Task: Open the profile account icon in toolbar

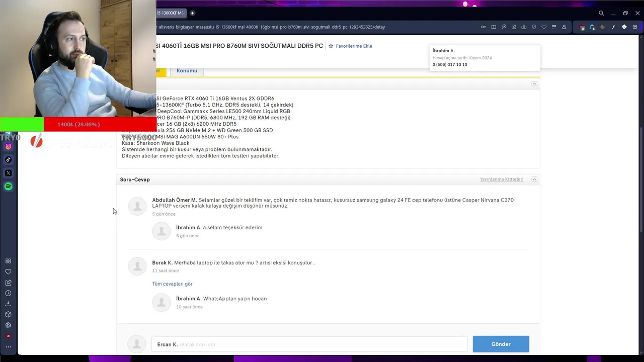Action: pyautogui.click(x=564, y=27)
